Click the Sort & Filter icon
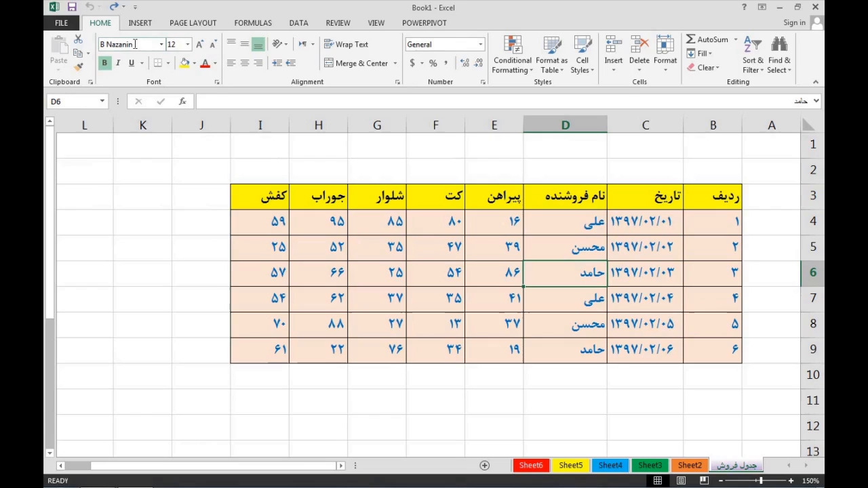 pyautogui.click(x=752, y=45)
